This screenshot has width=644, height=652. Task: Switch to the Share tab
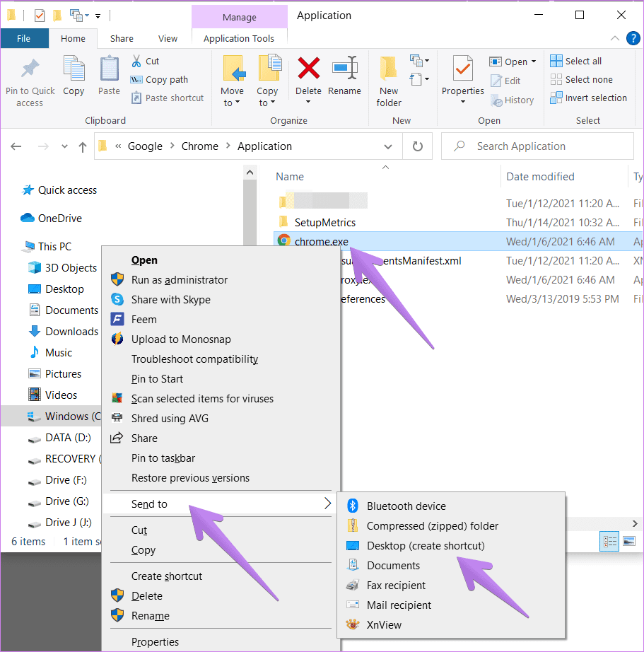click(122, 39)
